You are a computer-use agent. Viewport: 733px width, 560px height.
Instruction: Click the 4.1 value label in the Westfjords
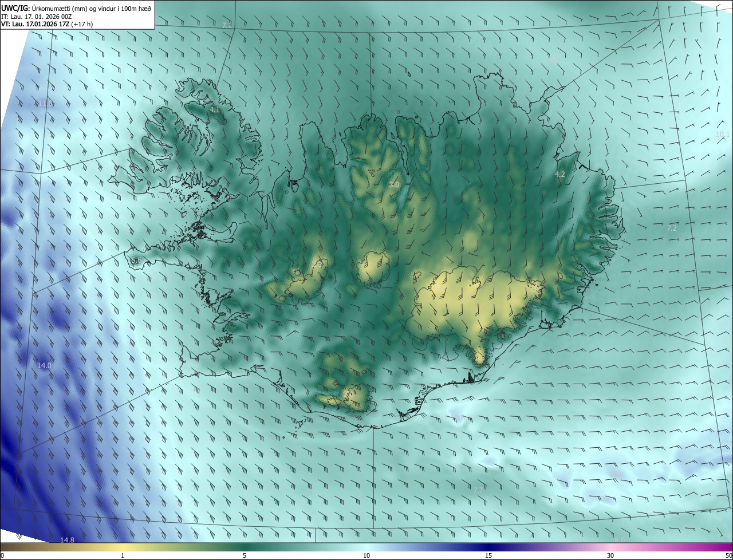coord(215,109)
